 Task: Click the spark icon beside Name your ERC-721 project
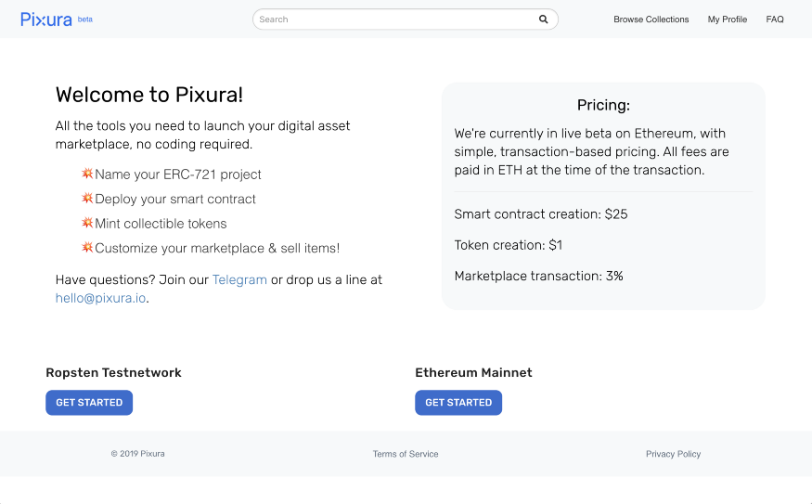tap(87, 174)
